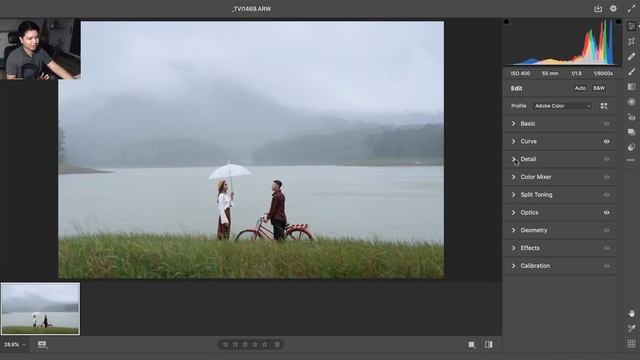Click the Color Mixer panel label
The height and width of the screenshot is (360, 640).
click(536, 177)
